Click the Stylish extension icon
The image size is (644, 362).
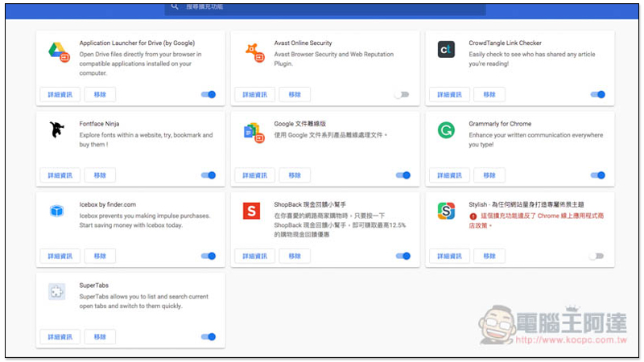[x=446, y=211]
